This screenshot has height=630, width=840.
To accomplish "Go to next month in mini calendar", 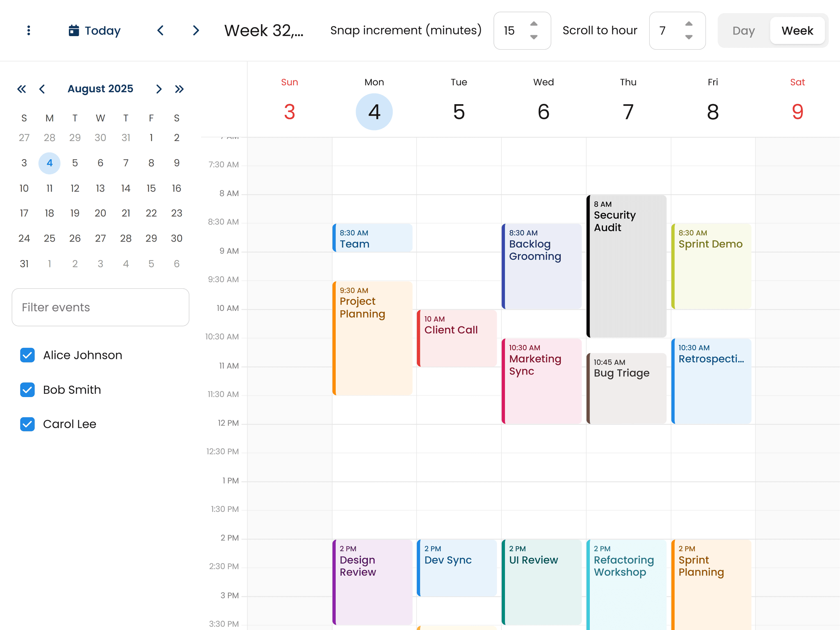I will 158,89.
